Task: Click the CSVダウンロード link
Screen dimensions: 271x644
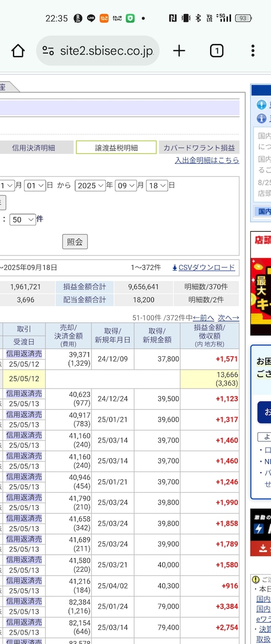Action: (207, 267)
